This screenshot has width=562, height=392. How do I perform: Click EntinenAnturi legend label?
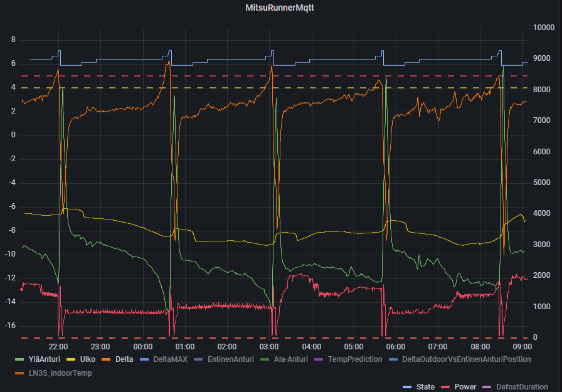(230, 359)
